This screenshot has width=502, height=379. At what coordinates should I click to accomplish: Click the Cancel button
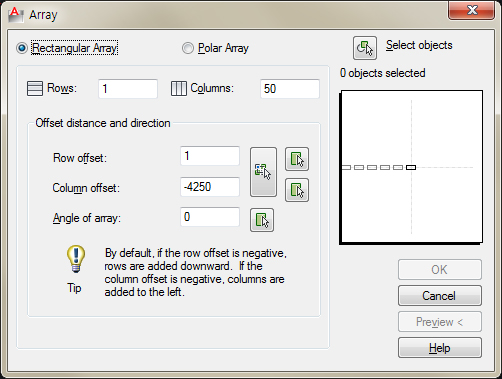(x=440, y=296)
